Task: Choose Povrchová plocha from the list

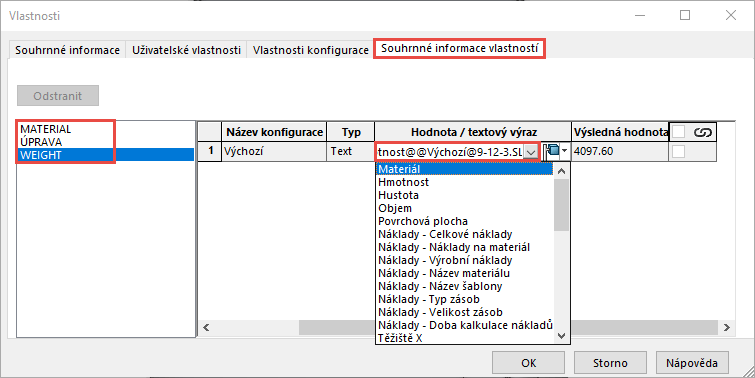Action: click(x=465, y=221)
